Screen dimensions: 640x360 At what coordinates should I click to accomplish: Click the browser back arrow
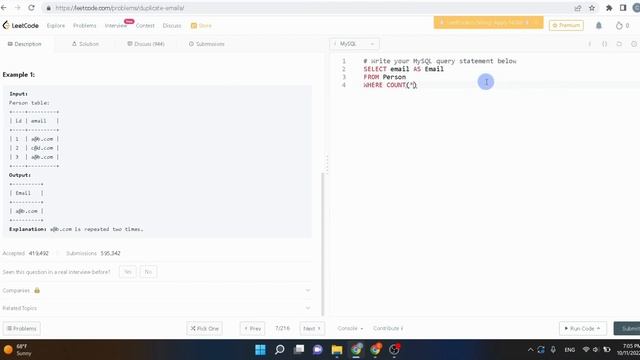(x=4, y=8)
